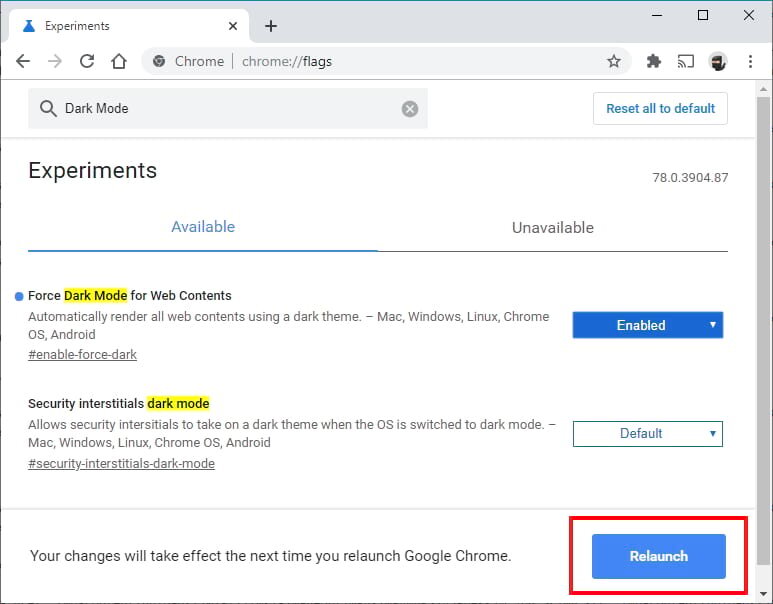Open a new tab with plus
This screenshot has height=604, width=773.
[271, 26]
